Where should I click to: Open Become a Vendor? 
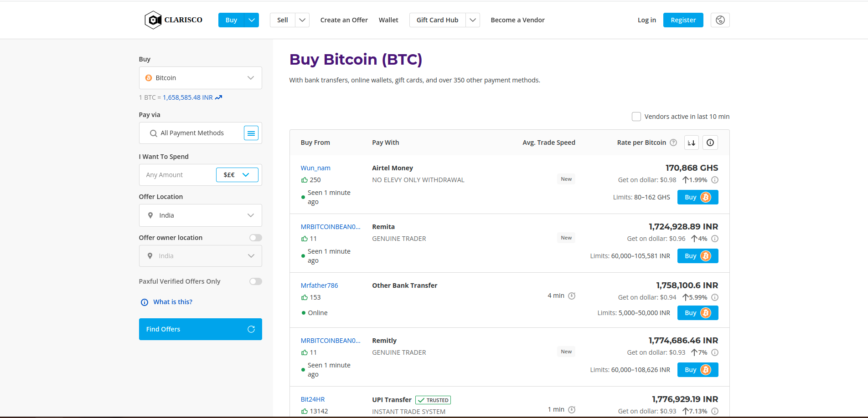pos(518,20)
